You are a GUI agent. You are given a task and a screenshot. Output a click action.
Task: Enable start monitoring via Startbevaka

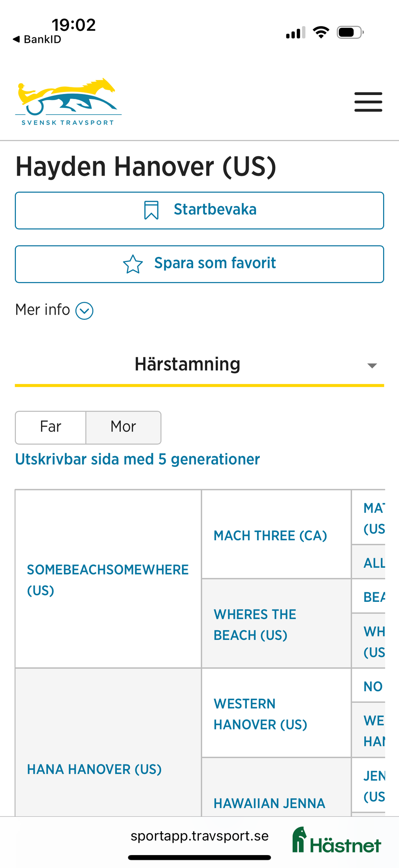click(199, 210)
